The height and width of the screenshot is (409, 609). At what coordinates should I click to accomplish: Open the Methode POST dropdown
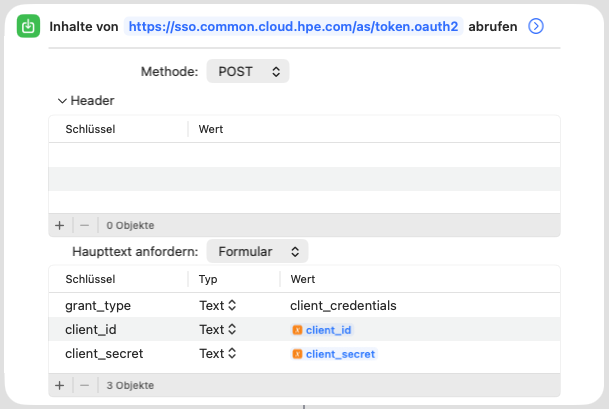247,72
